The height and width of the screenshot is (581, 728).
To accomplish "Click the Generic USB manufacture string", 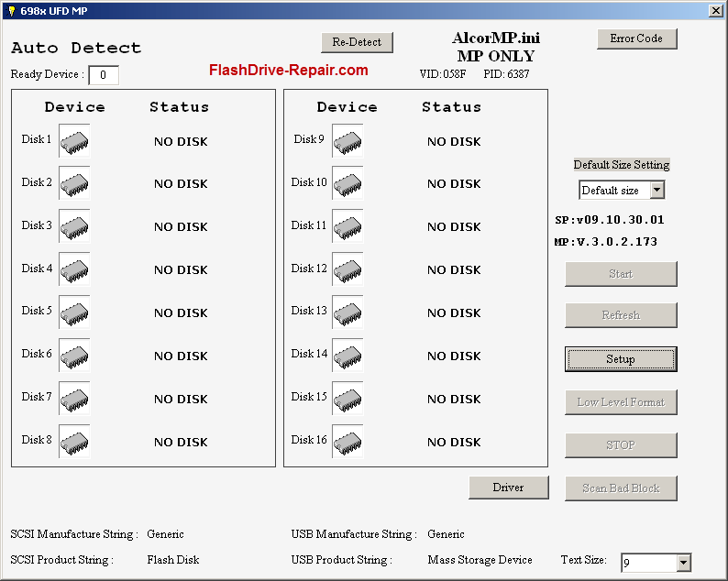I will pos(446,534).
